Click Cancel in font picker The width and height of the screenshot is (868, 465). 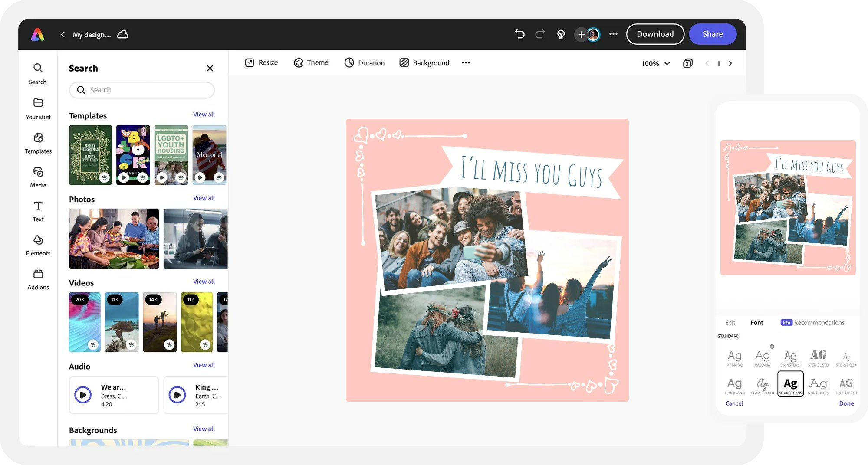coord(734,403)
